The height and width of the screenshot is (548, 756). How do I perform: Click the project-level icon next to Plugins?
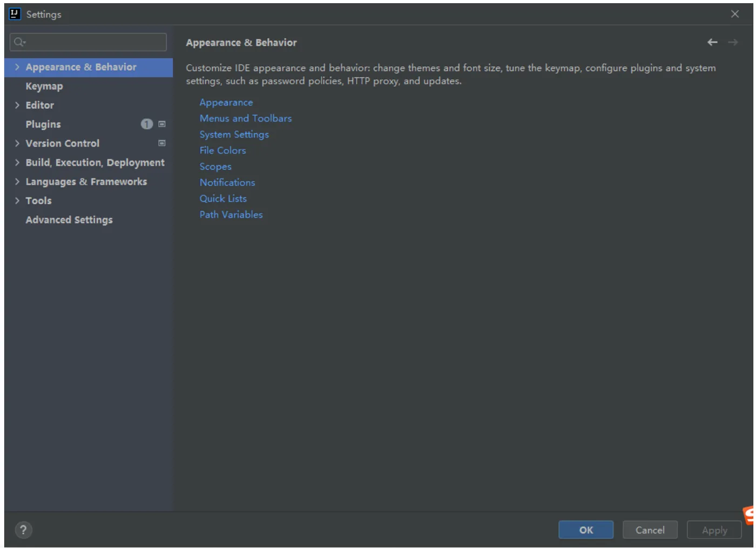tap(161, 124)
